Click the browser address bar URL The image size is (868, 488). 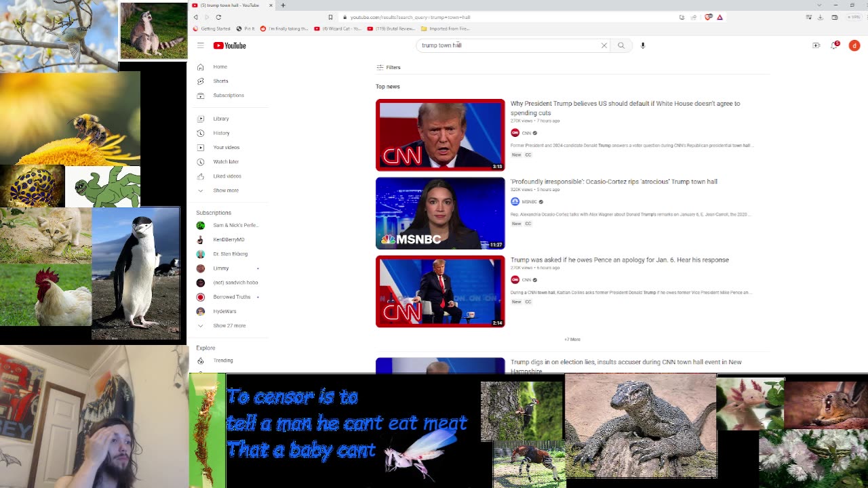pyautogui.click(x=410, y=17)
